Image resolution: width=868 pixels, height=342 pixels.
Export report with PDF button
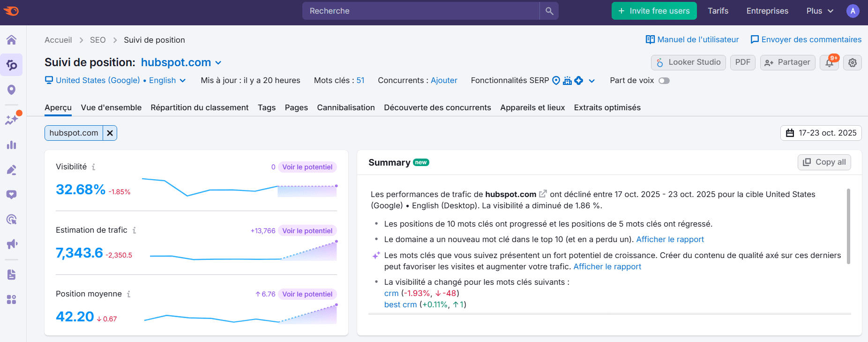[742, 62]
